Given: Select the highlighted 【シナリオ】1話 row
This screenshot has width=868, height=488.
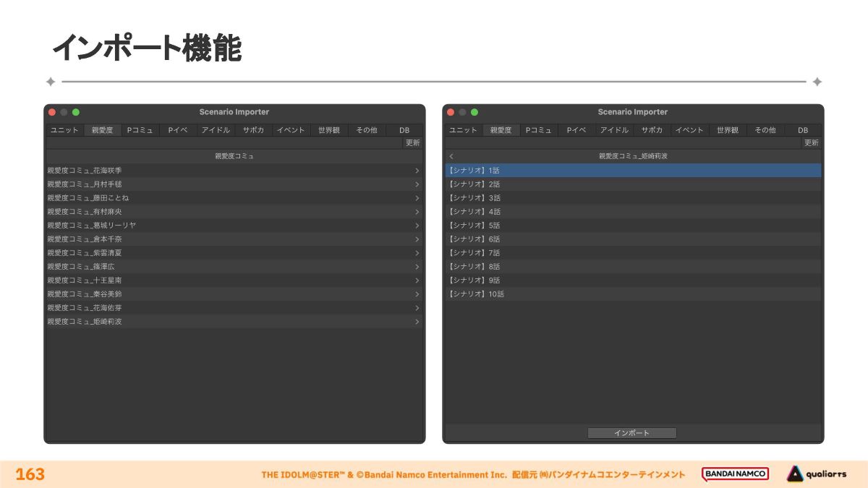Looking at the screenshot, I should [x=632, y=171].
